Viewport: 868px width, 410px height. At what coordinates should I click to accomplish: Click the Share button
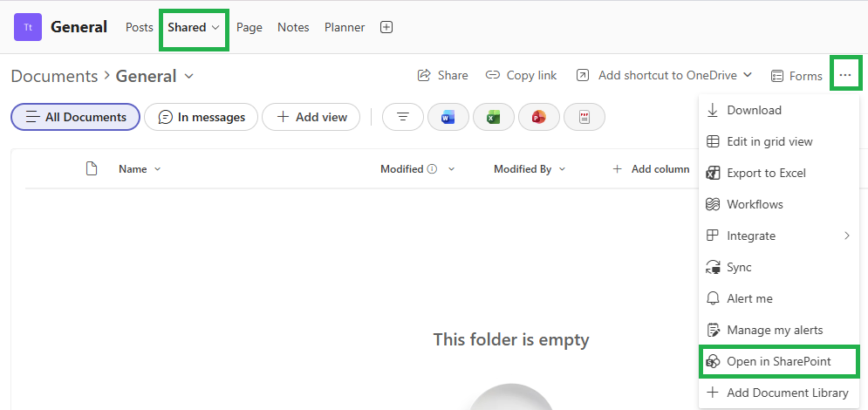click(x=442, y=75)
